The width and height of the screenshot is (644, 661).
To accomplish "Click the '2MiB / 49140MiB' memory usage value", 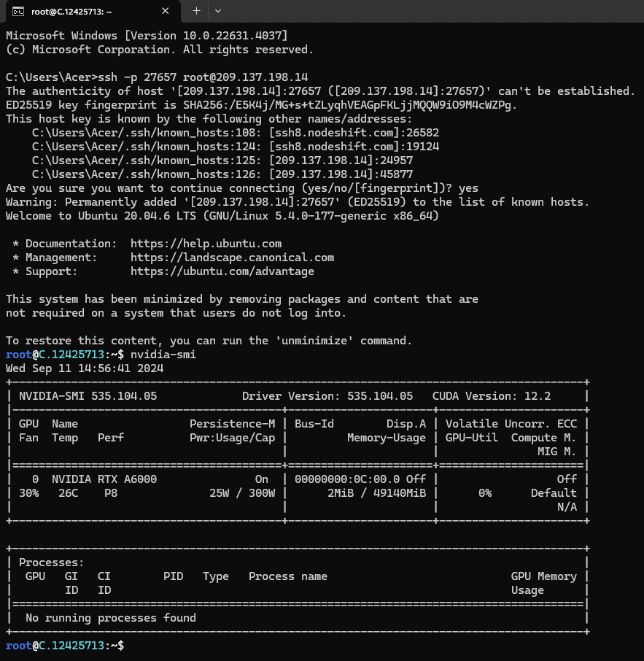I will [x=377, y=493].
